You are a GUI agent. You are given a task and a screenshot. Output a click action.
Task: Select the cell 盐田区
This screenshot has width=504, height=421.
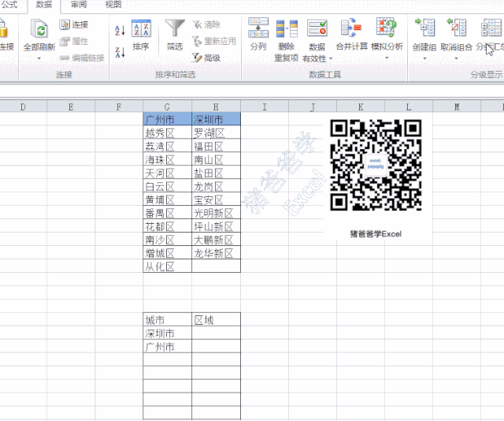tap(216, 173)
